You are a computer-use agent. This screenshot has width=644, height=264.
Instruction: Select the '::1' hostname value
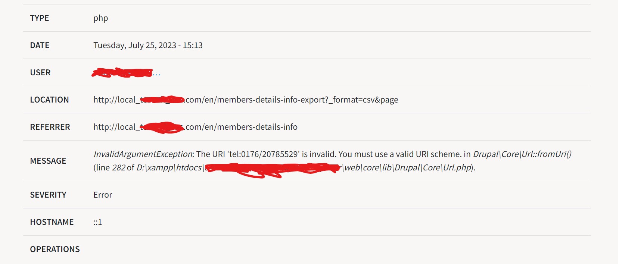tap(97, 222)
